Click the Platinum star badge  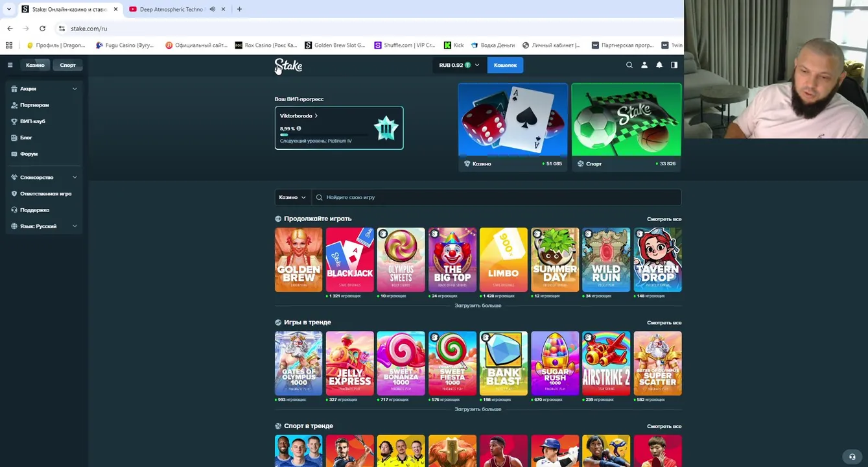[386, 128]
